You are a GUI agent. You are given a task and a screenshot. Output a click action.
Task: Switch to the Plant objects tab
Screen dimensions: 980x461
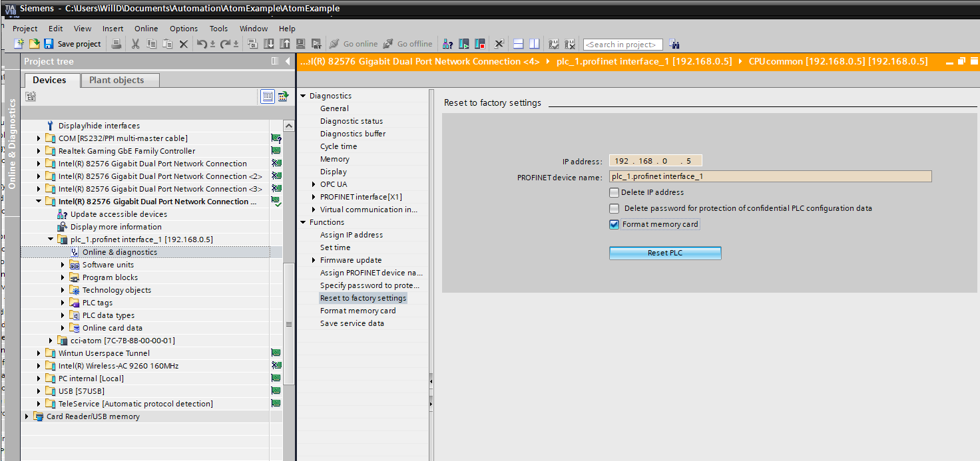tap(116, 80)
